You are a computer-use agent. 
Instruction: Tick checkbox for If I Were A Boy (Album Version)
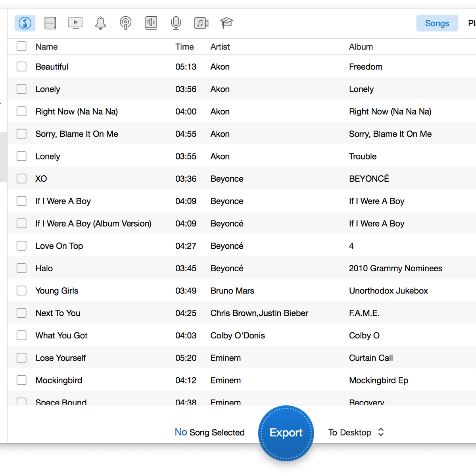(21, 223)
